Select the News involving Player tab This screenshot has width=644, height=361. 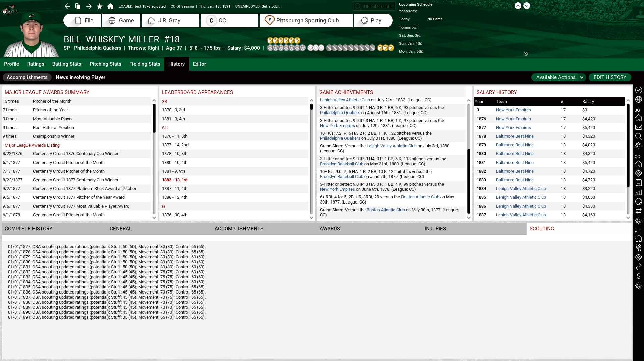[80, 77]
